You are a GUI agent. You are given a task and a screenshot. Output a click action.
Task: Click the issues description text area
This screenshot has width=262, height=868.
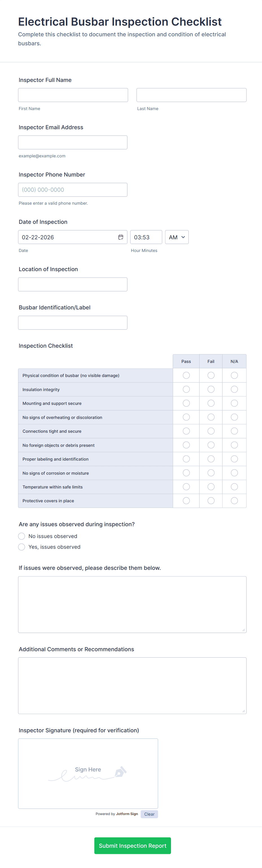(132, 604)
